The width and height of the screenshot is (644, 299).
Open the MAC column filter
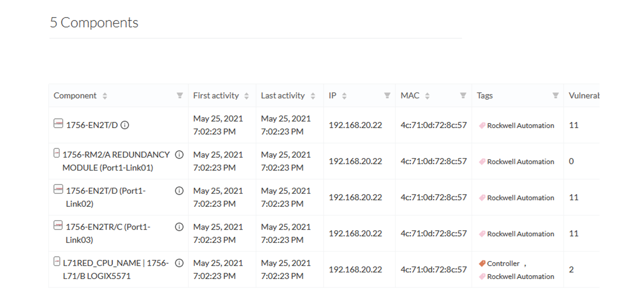click(463, 96)
